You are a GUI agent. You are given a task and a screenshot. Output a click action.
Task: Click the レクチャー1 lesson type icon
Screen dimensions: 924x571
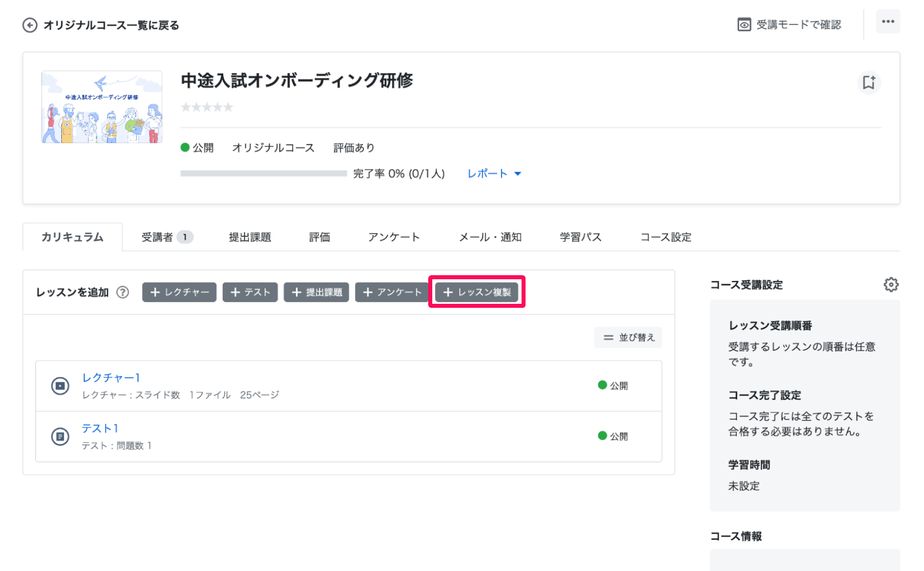pyautogui.click(x=60, y=386)
